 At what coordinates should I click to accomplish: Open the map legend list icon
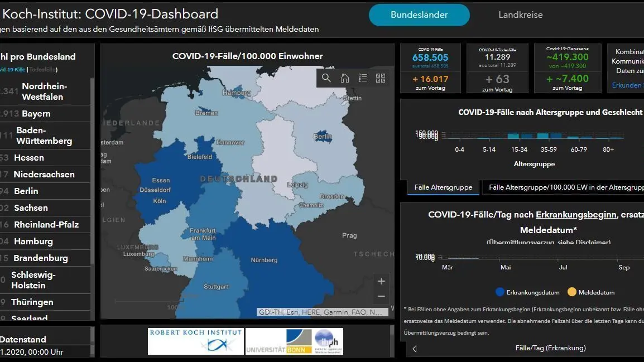363,78
